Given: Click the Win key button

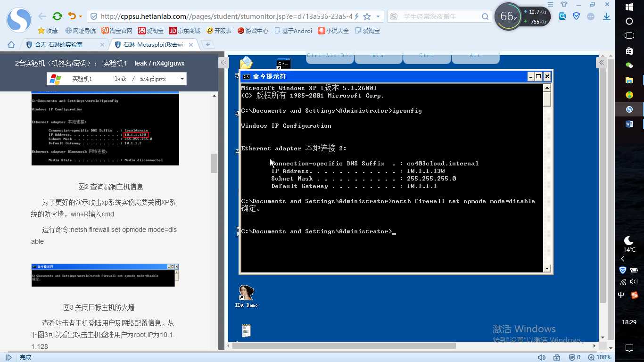Looking at the screenshot, I should click(379, 57).
